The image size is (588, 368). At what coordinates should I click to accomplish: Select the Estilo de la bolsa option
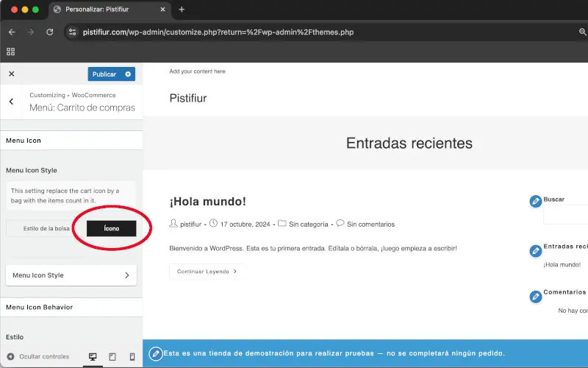46,228
